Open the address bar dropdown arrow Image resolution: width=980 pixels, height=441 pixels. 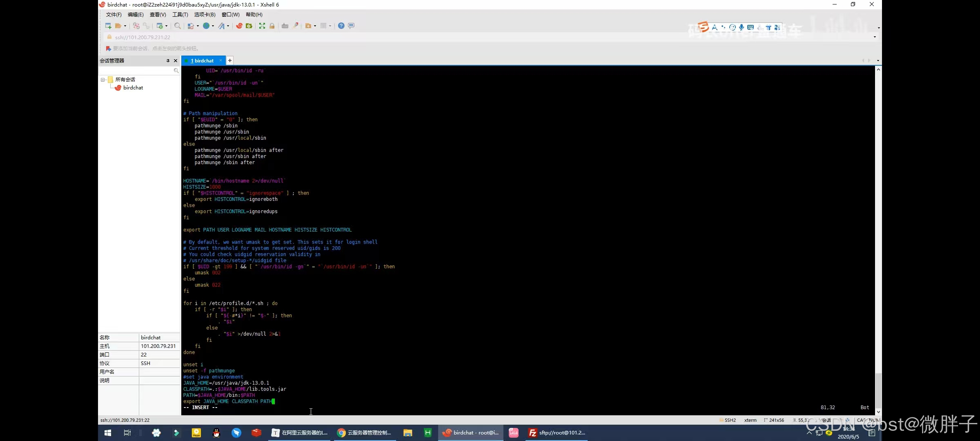(x=875, y=37)
